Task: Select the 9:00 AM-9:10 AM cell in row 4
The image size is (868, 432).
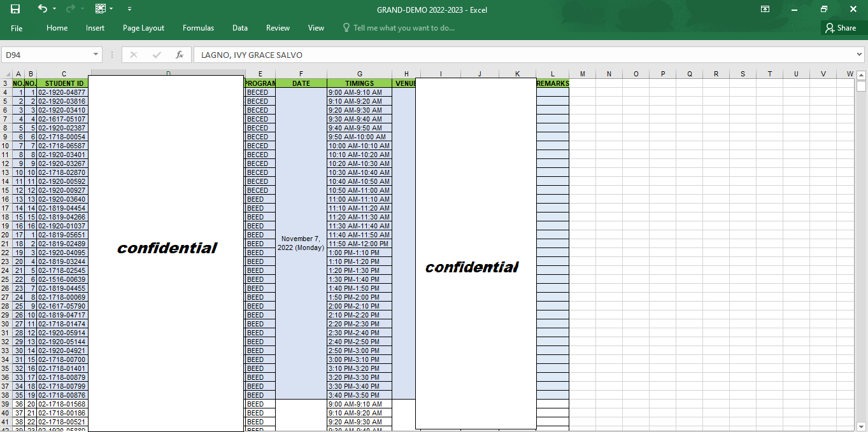Action: pos(360,92)
